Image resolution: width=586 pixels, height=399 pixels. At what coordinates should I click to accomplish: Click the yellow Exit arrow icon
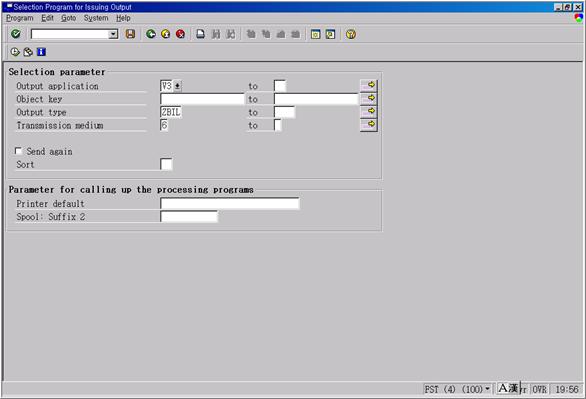coord(166,34)
